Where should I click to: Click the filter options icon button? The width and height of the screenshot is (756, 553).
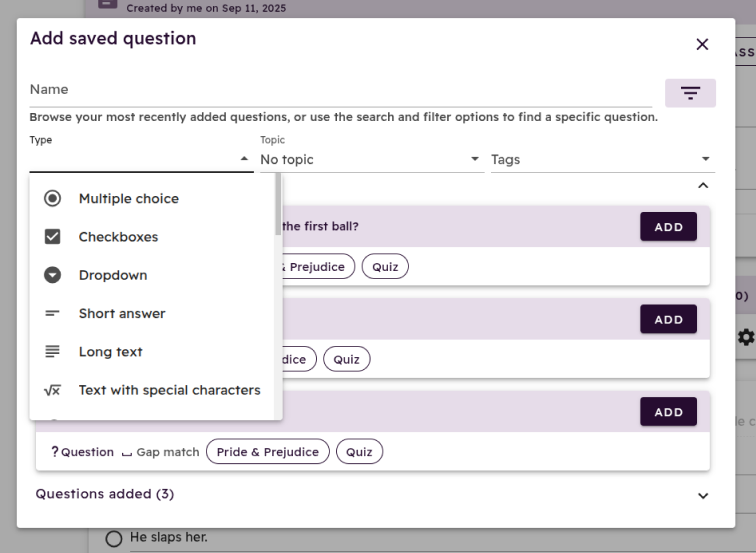pos(690,93)
